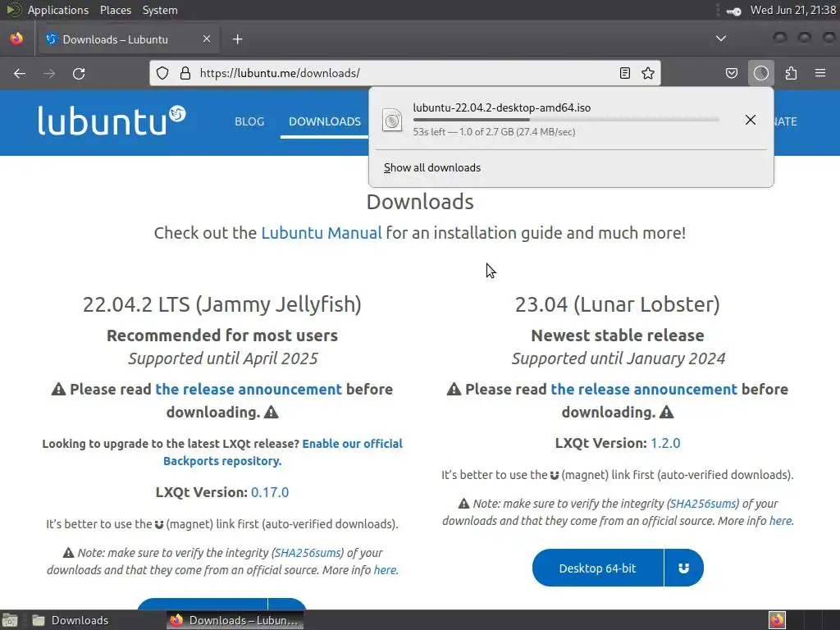Click the clock Wed Jun 21, 21:38

coord(793,10)
